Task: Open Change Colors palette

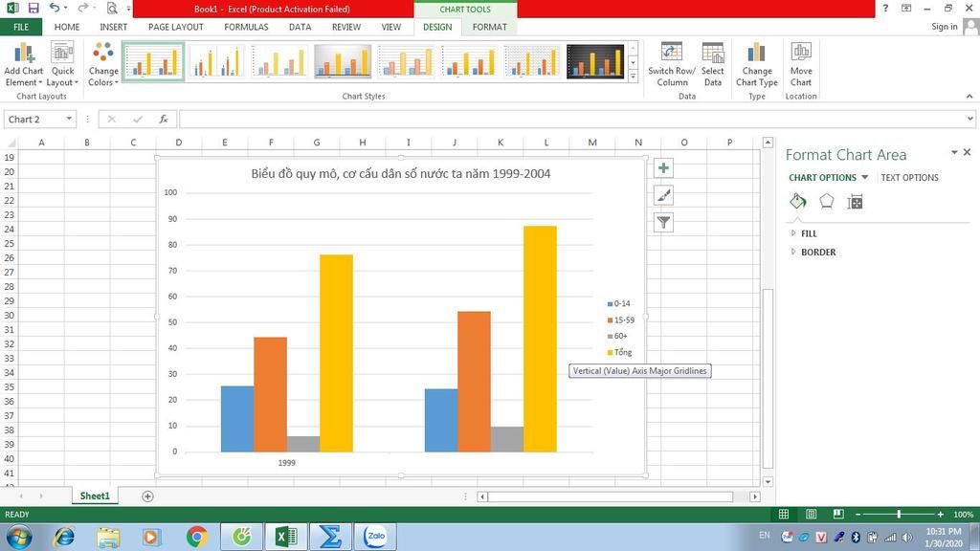Action: pyautogui.click(x=103, y=64)
